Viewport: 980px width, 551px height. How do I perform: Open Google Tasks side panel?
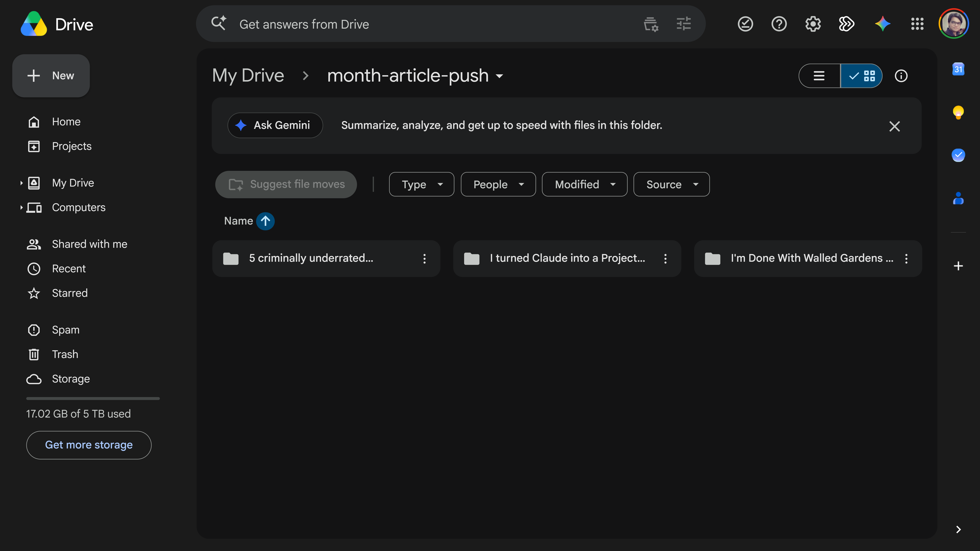tap(958, 155)
